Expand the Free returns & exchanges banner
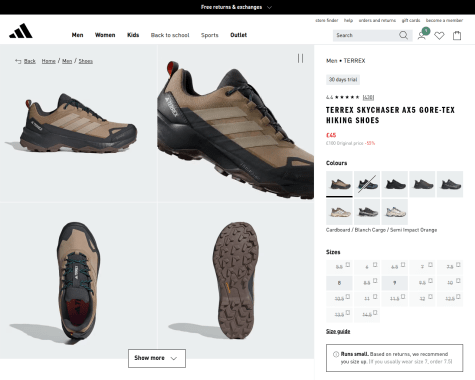The height and width of the screenshot is (380, 475). point(236,7)
